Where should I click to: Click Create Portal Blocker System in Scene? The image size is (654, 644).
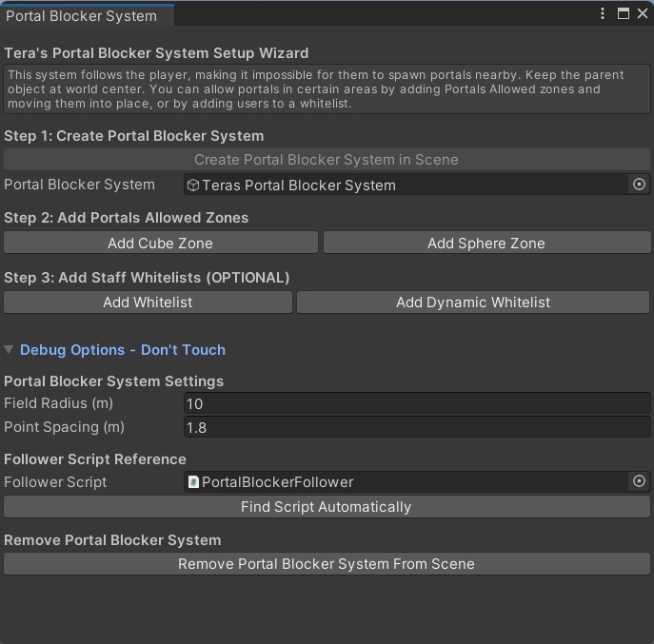point(327,160)
